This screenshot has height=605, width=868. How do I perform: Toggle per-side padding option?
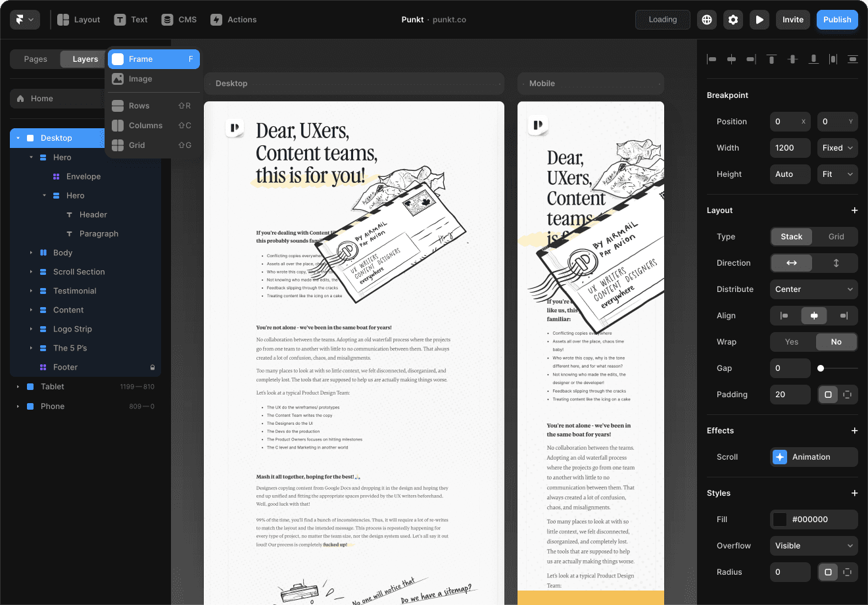(847, 395)
